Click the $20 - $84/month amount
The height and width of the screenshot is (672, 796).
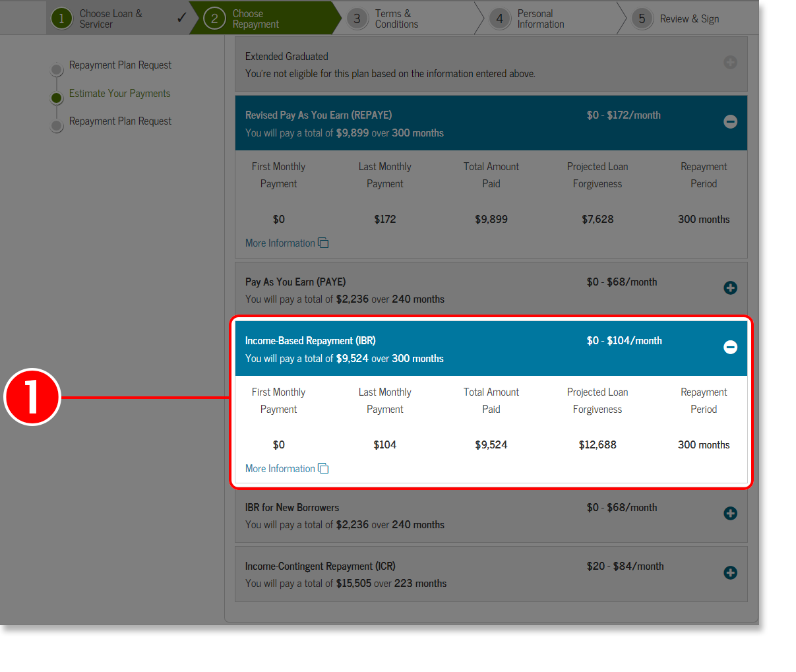pyautogui.click(x=625, y=566)
